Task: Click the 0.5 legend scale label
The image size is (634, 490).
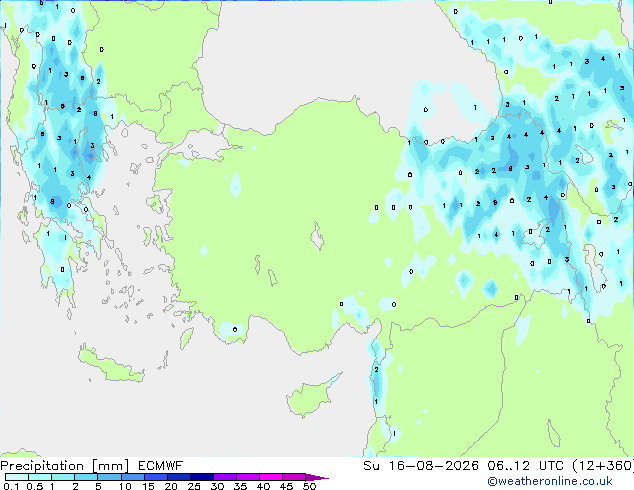Action: (35, 486)
